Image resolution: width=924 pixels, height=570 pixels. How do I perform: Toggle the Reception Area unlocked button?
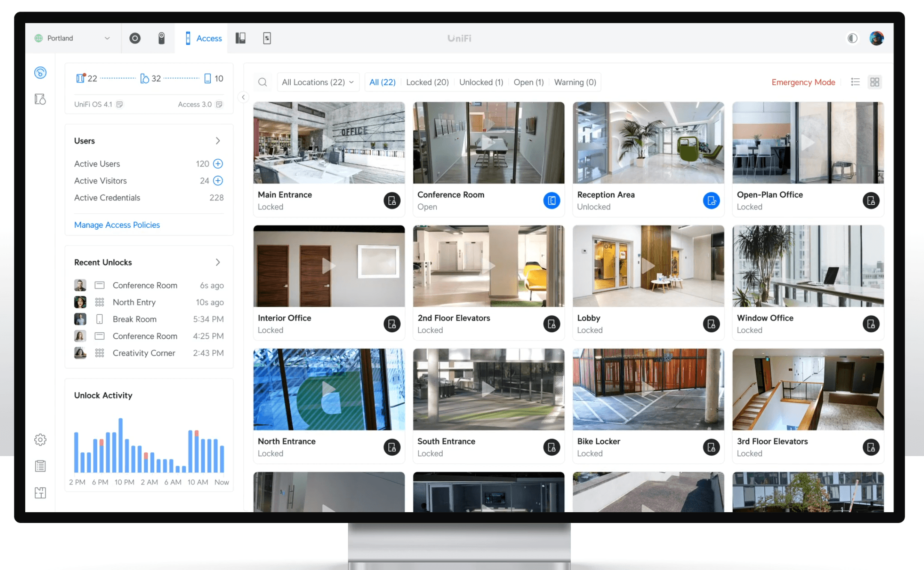point(711,200)
